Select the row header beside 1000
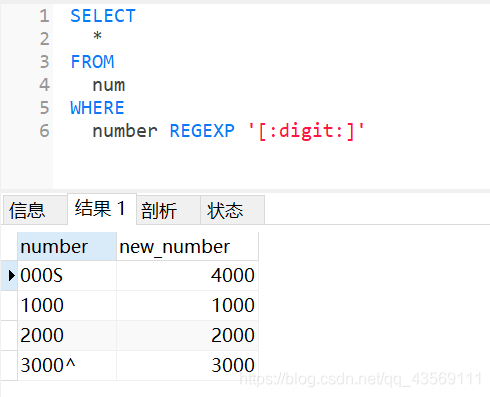The height and width of the screenshot is (397, 490). pos(9,305)
